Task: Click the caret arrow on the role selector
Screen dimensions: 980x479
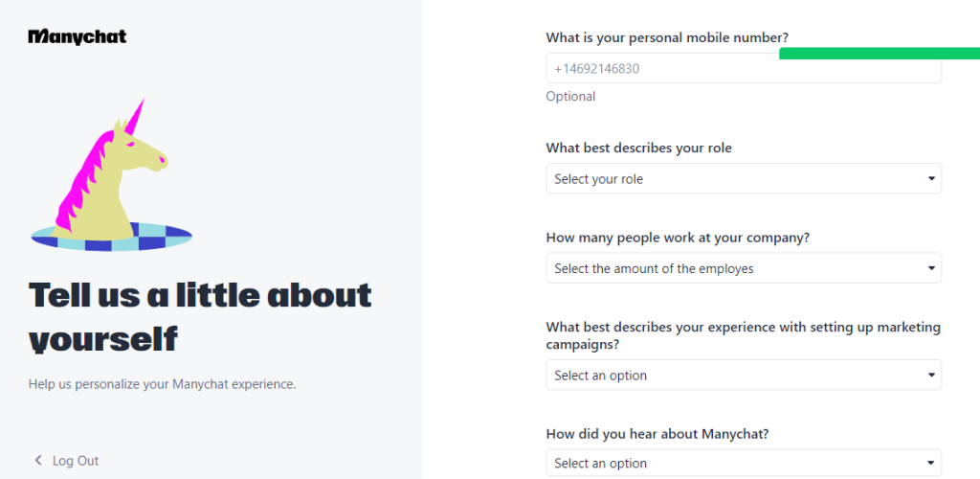Action: [931, 179]
